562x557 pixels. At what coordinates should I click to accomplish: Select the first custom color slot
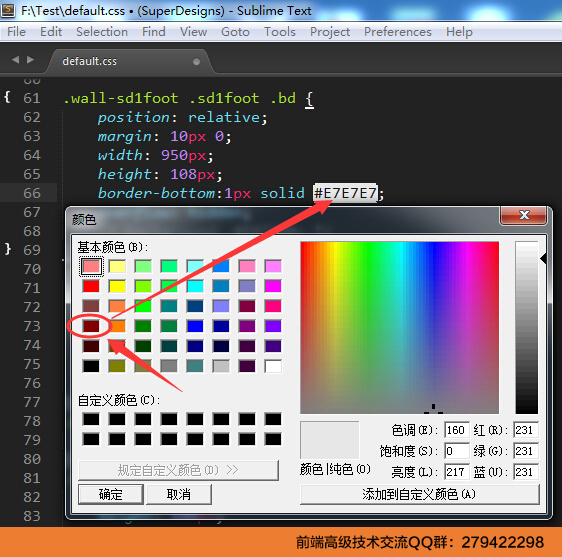pyautogui.click(x=91, y=419)
